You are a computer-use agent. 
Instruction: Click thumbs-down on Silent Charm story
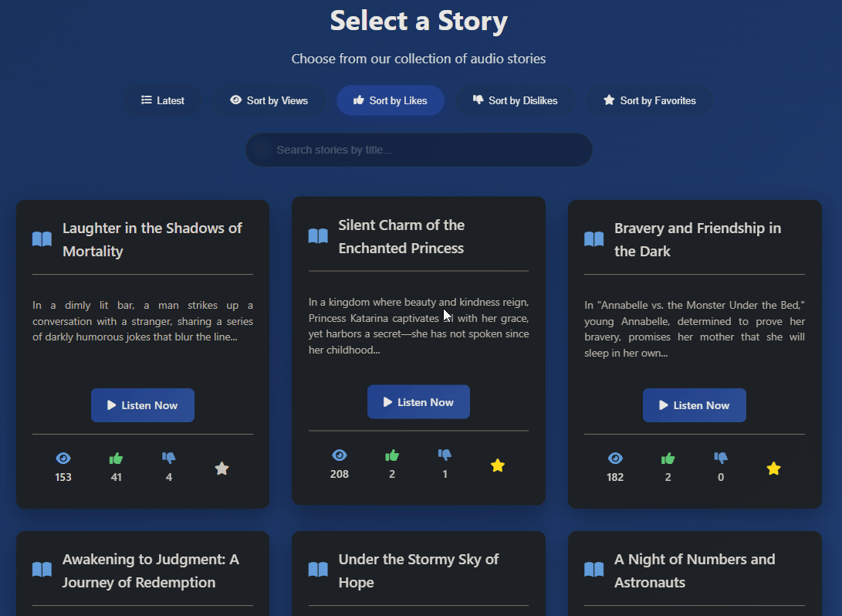445,455
